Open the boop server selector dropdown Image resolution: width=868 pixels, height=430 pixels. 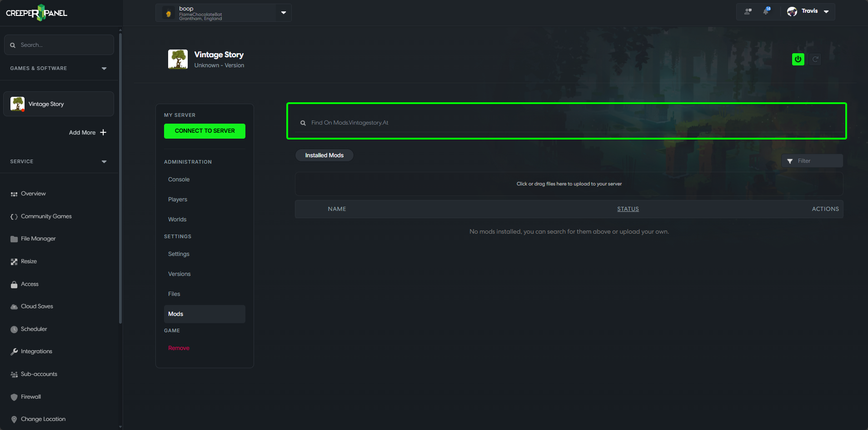tap(283, 13)
